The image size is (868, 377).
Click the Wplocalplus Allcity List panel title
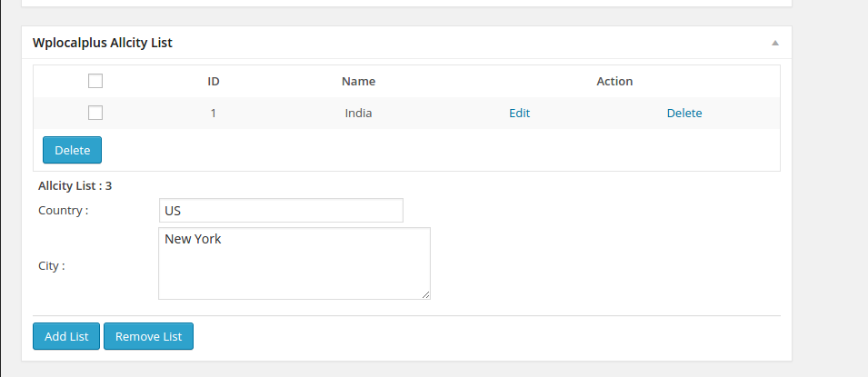[103, 43]
